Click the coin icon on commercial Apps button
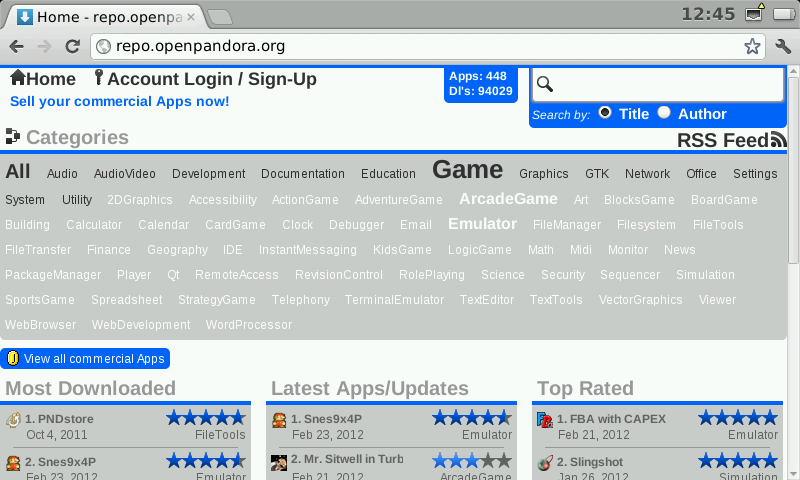Screen dimensions: 800x480 point(13,359)
